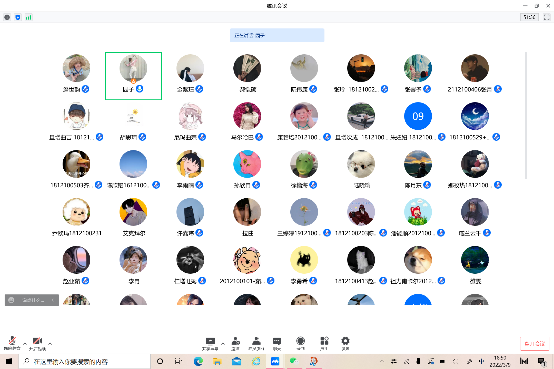Select the green-highlighted speaker thumbnail
The width and height of the screenshot is (554, 369).
[134, 76]
